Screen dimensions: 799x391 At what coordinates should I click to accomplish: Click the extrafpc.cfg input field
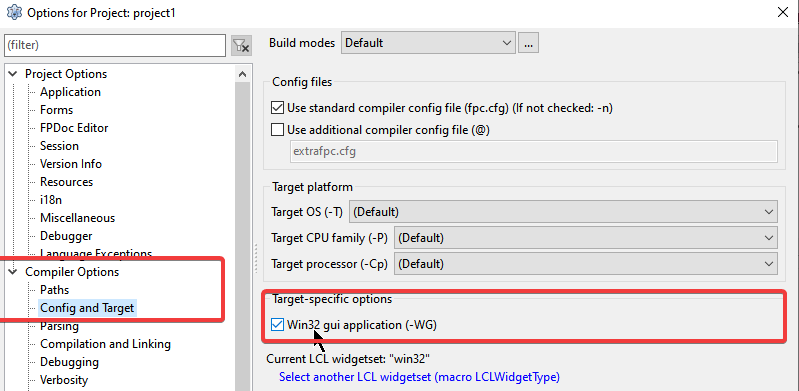tap(534, 152)
